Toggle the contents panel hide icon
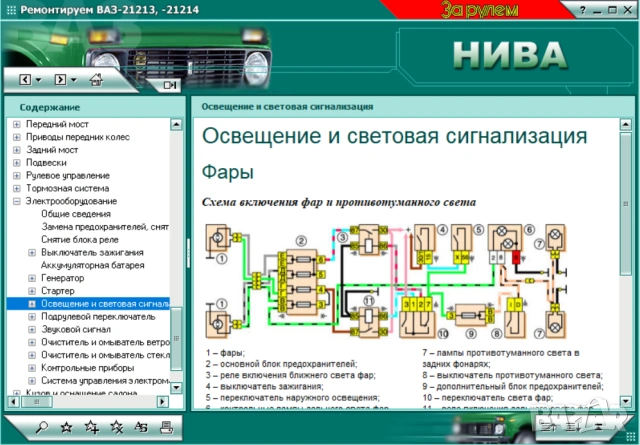The height and width of the screenshot is (445, 640). pos(169,85)
